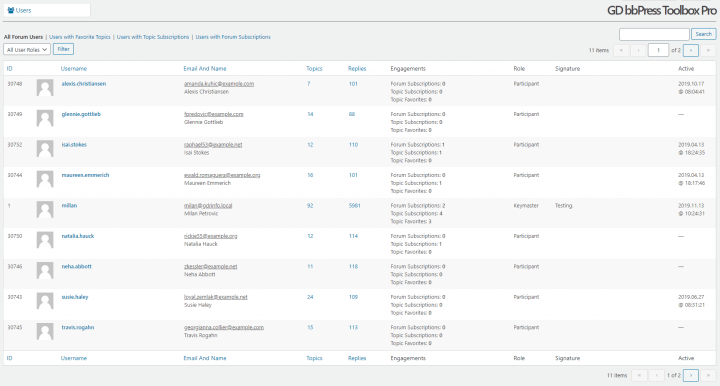Open topics count 92 for milan
The height and width of the screenshot is (386, 720).
click(x=310, y=206)
